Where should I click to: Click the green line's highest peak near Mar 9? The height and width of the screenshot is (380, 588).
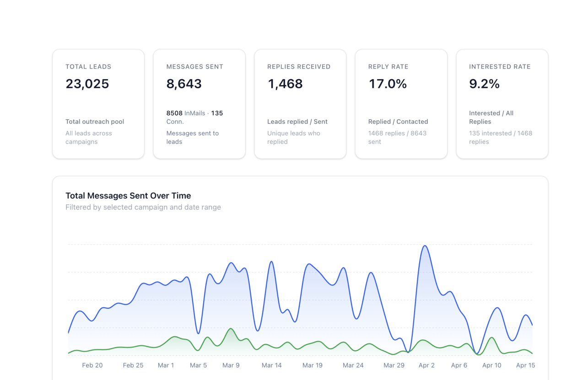click(231, 328)
